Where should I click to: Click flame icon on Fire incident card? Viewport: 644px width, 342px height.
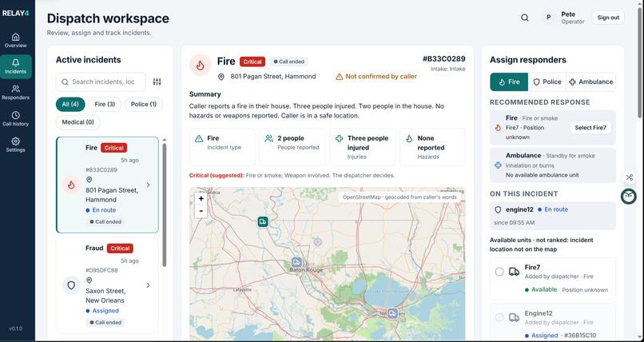tap(71, 185)
